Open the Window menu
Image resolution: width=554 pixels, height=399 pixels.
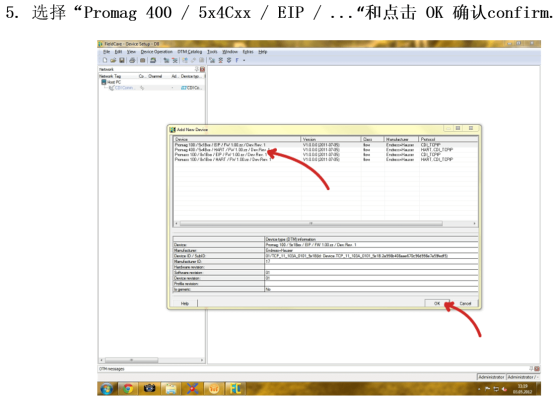[x=230, y=52]
